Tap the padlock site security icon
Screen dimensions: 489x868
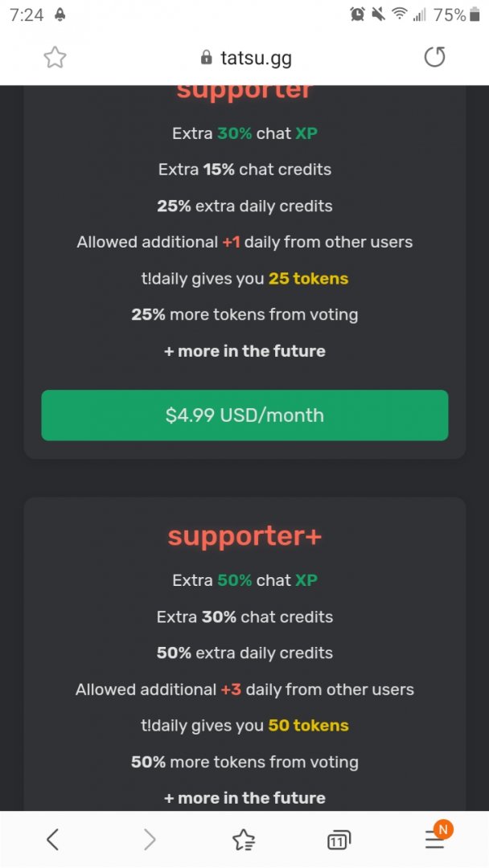point(207,58)
